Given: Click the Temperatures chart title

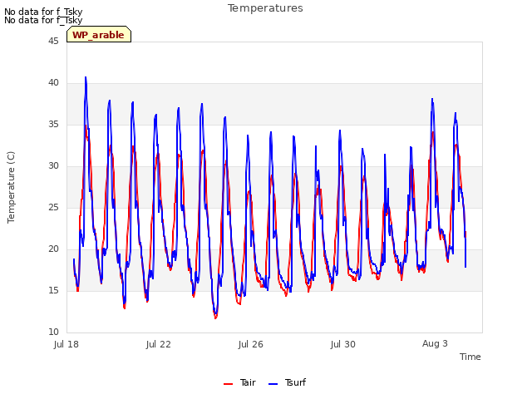Looking at the screenshot, I should click(x=265, y=8).
